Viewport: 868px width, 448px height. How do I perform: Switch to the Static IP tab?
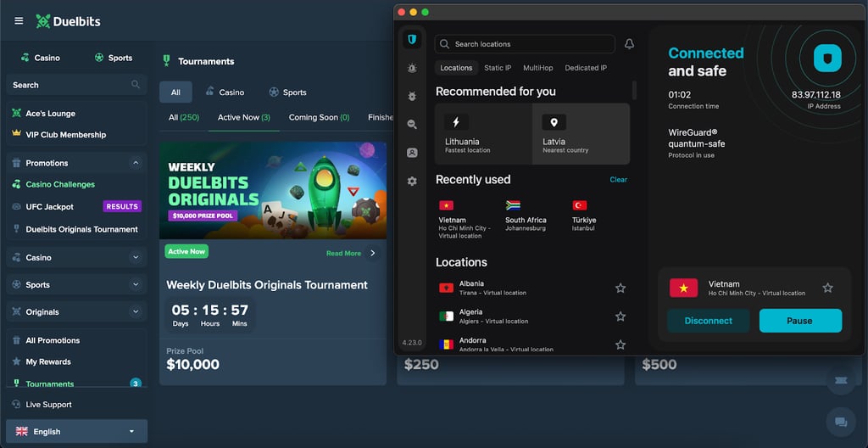[x=498, y=68]
